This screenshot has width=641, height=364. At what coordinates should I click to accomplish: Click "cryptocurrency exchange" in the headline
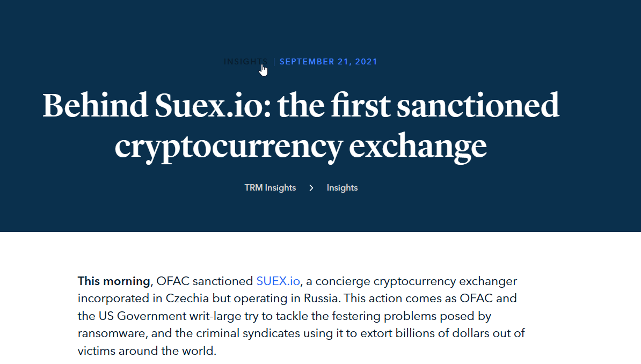[301, 145]
